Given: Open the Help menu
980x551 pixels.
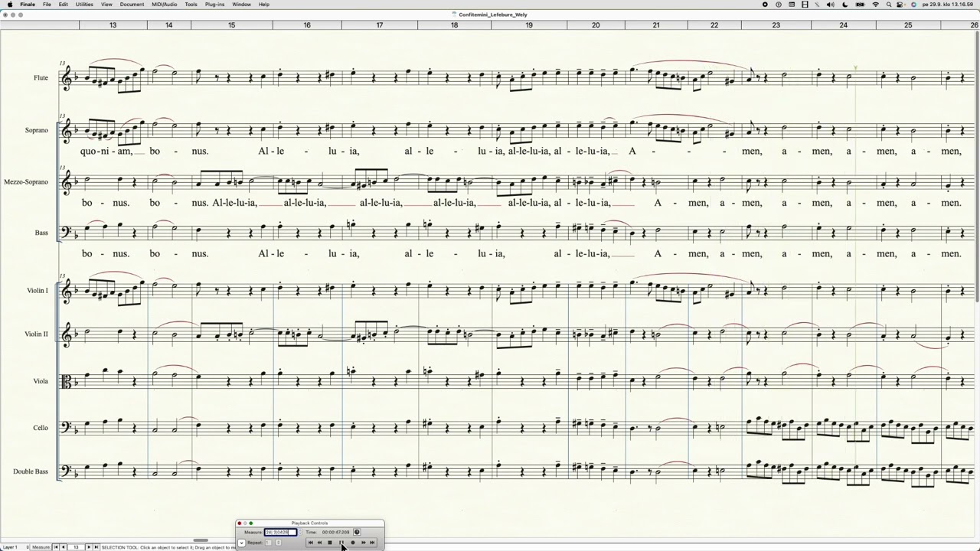Looking at the screenshot, I should (x=264, y=5).
